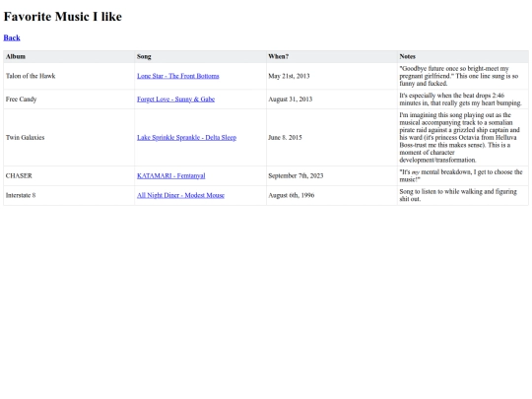This screenshot has width=532, height=399.
Task: Select the Talon of the Hawk album cell
Action: (69, 76)
